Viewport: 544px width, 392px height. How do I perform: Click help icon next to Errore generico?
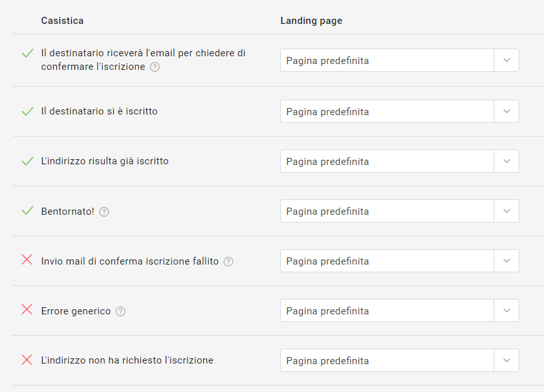[x=120, y=311]
